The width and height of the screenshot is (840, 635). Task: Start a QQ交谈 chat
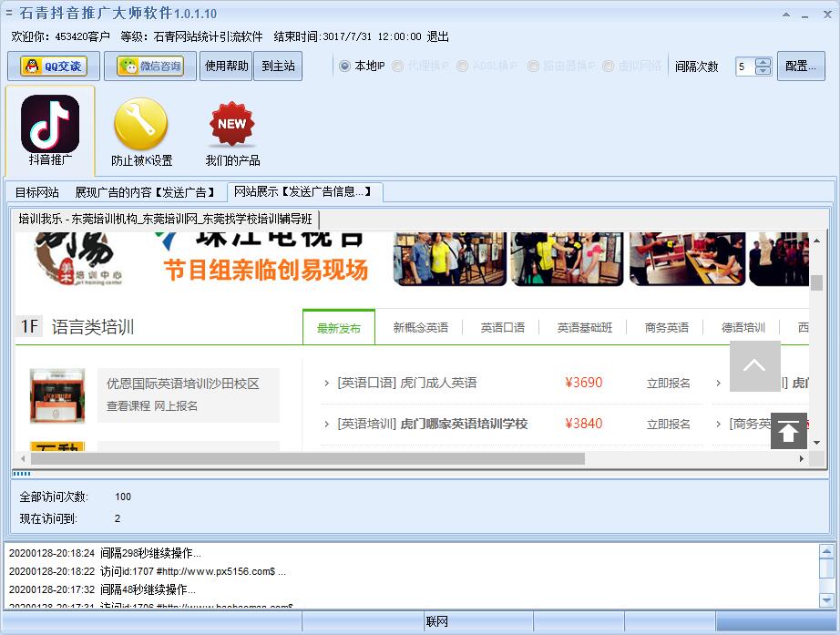[x=54, y=66]
